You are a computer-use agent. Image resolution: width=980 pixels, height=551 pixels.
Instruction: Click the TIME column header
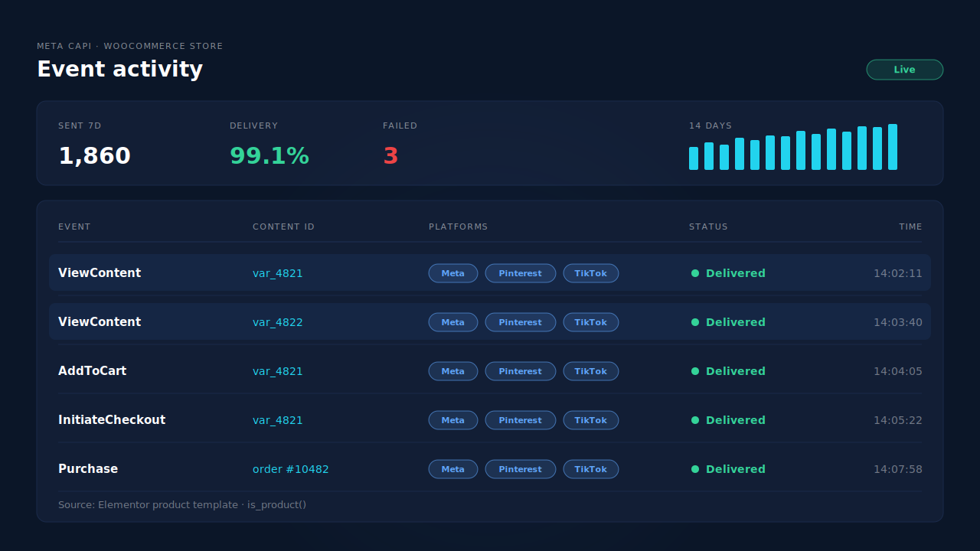(x=910, y=227)
